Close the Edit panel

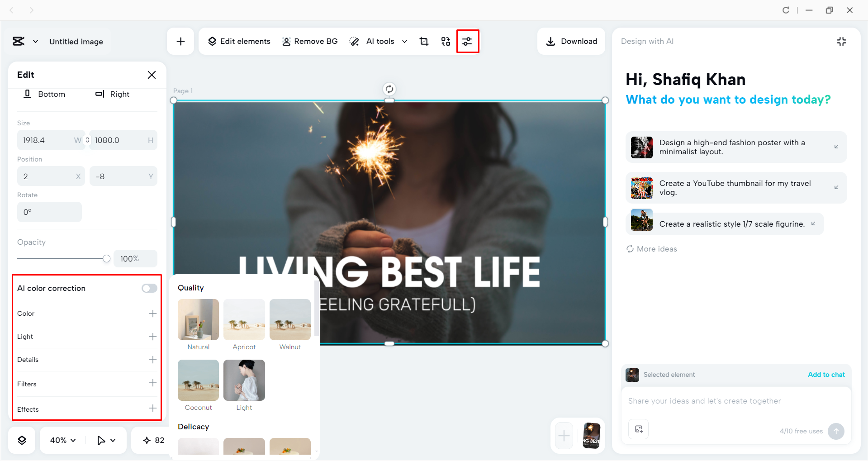pyautogui.click(x=152, y=75)
